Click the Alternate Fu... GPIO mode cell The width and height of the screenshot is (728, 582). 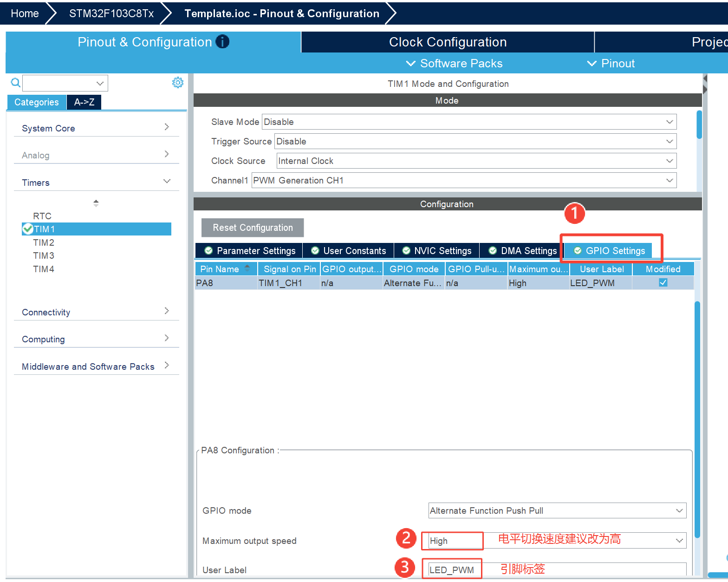[x=414, y=283]
